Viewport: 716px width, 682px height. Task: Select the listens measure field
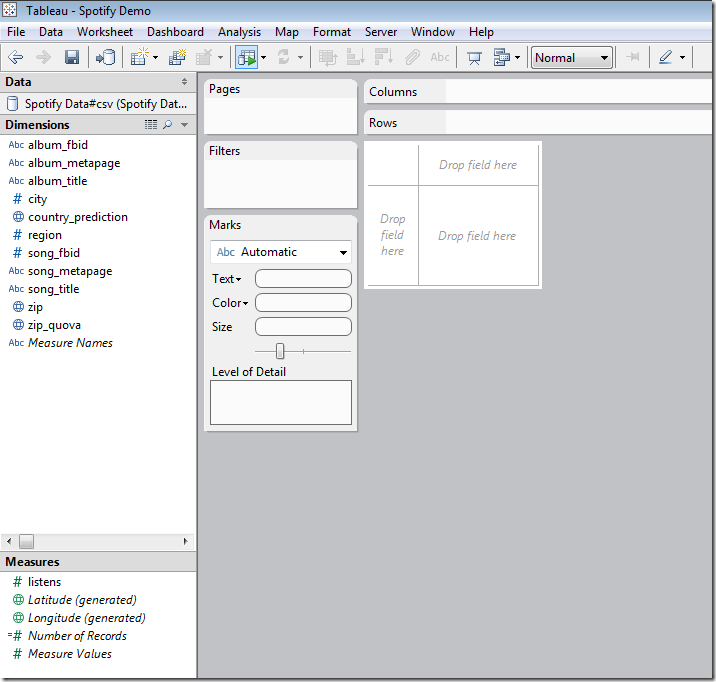click(45, 582)
